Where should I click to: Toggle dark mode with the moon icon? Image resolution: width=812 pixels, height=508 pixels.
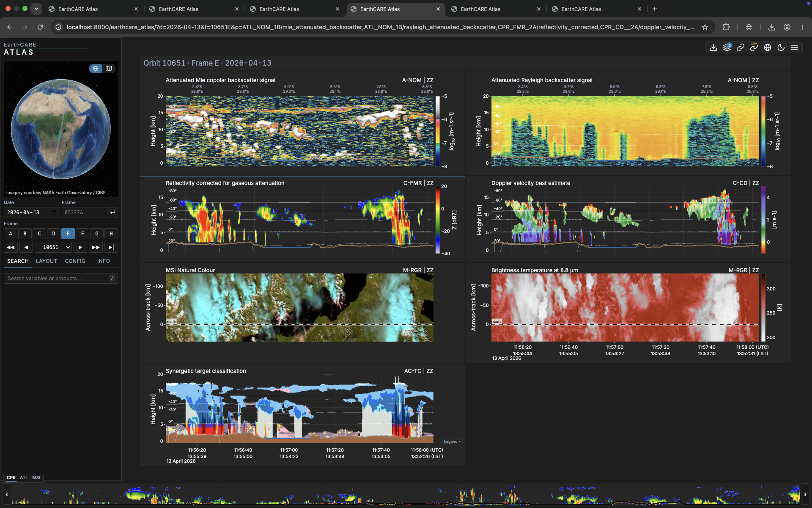point(781,47)
